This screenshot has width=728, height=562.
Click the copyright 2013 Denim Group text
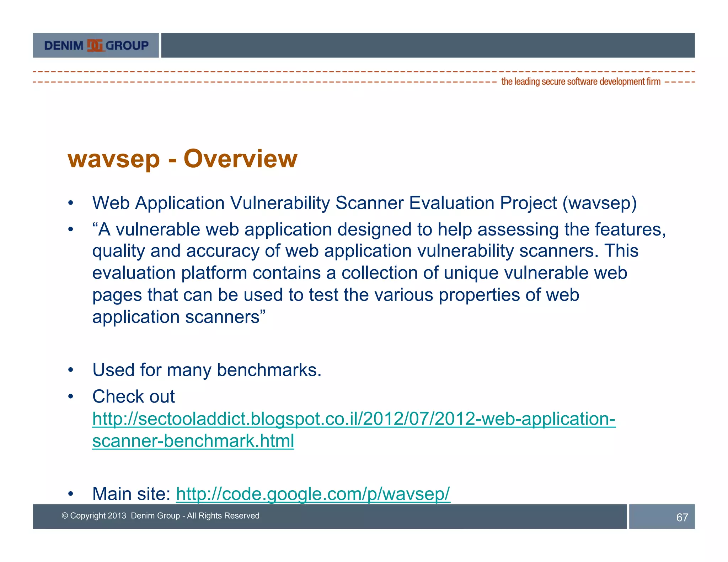[160, 515]
